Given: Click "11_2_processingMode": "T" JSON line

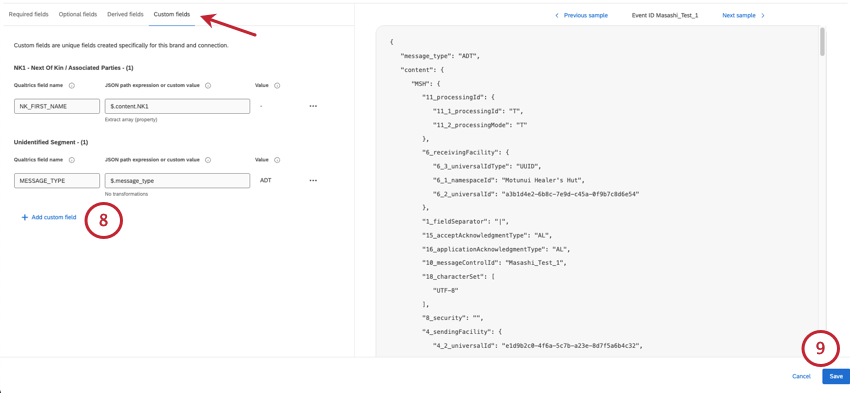Looking at the screenshot, I should [480, 125].
